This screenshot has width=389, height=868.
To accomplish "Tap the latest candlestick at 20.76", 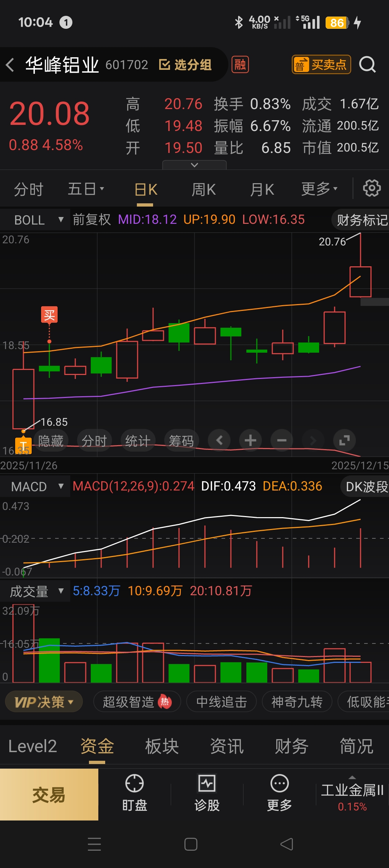I will (361, 282).
